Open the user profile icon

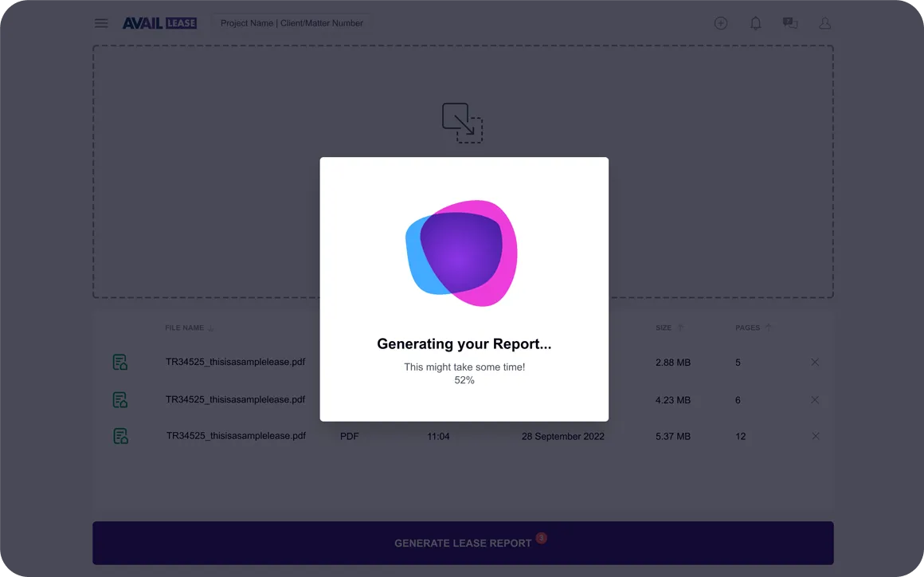pos(824,23)
